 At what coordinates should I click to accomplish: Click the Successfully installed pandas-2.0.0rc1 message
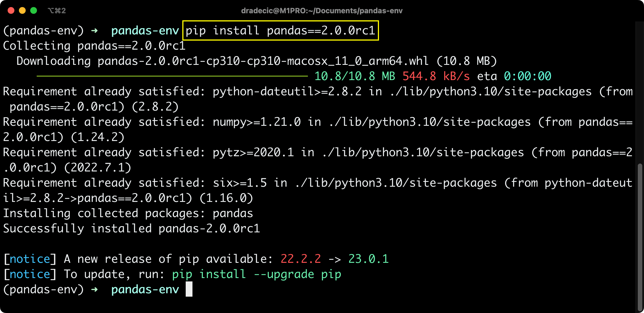[x=131, y=228]
